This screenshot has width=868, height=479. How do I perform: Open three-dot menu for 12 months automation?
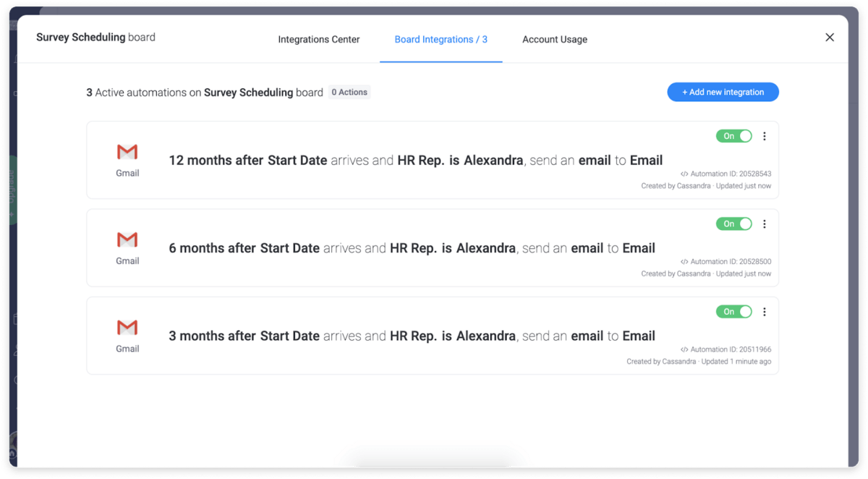[765, 136]
